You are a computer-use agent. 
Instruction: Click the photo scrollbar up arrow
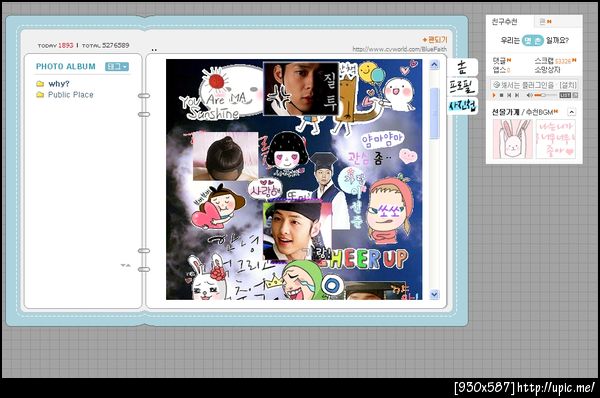pyautogui.click(x=434, y=64)
